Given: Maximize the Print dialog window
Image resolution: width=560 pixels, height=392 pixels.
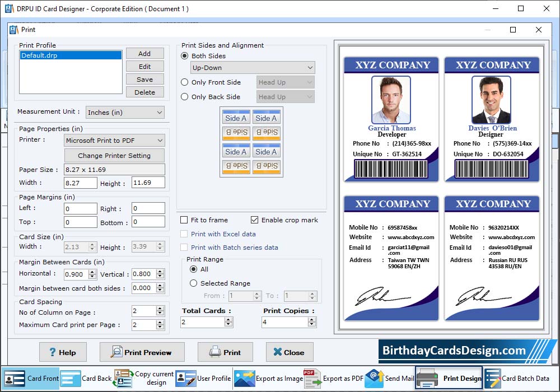Looking at the screenshot, I should [x=513, y=30].
